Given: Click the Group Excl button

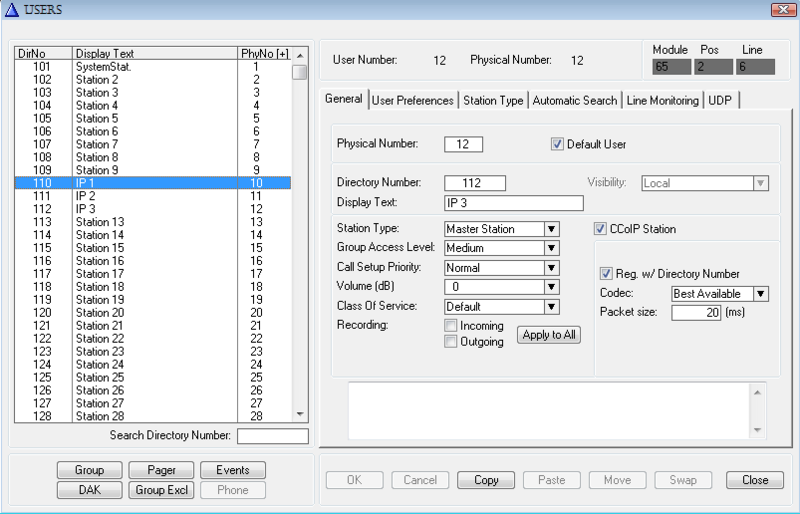Looking at the screenshot, I should click(x=161, y=490).
